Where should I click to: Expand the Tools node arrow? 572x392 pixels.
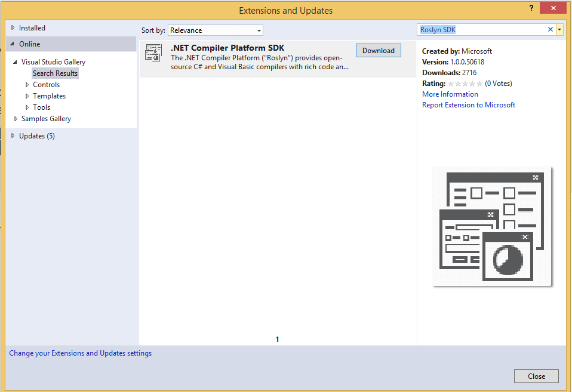[x=27, y=107]
